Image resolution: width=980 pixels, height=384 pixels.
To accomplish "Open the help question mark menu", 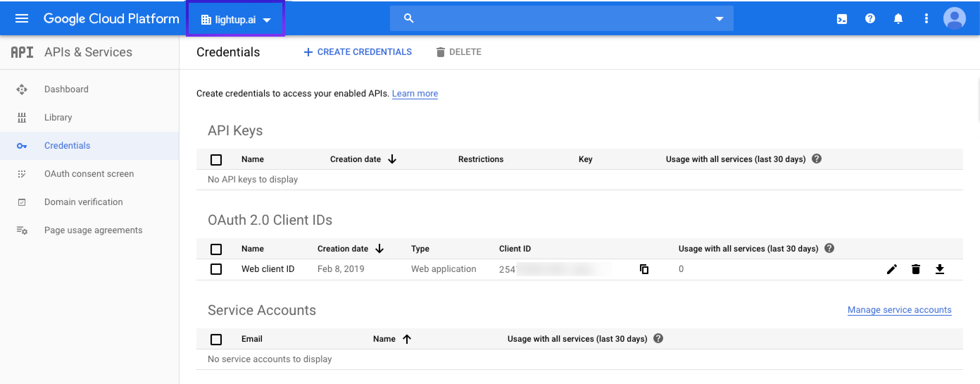I will [870, 19].
